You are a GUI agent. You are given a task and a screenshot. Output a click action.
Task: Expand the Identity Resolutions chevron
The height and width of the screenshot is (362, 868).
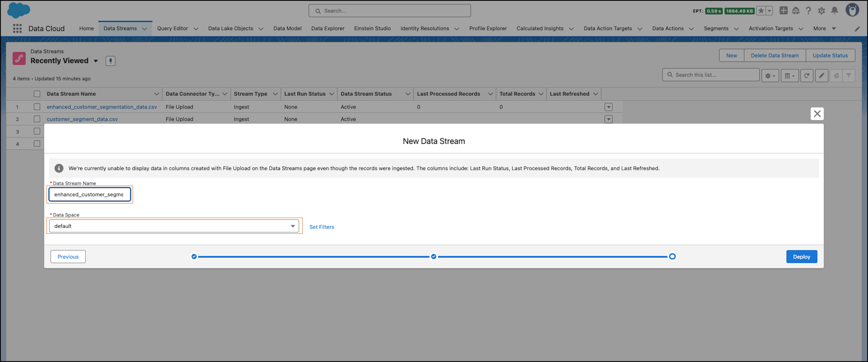457,29
